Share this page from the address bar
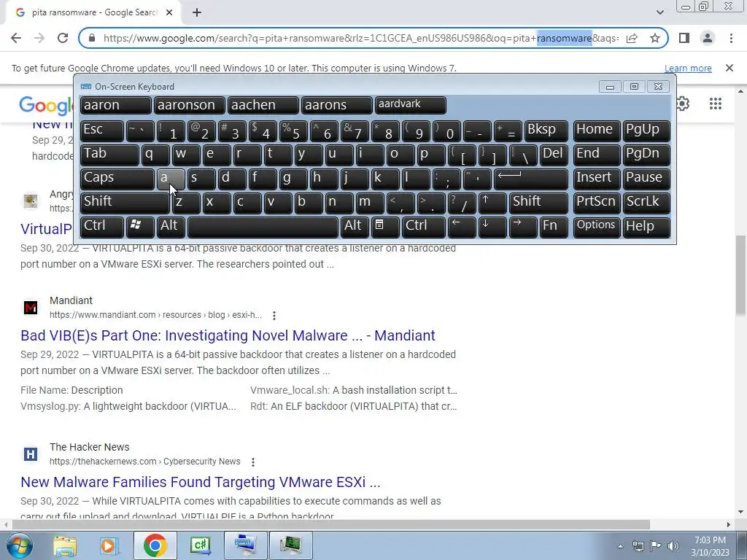Viewport: 747px width, 560px height. pos(632,38)
